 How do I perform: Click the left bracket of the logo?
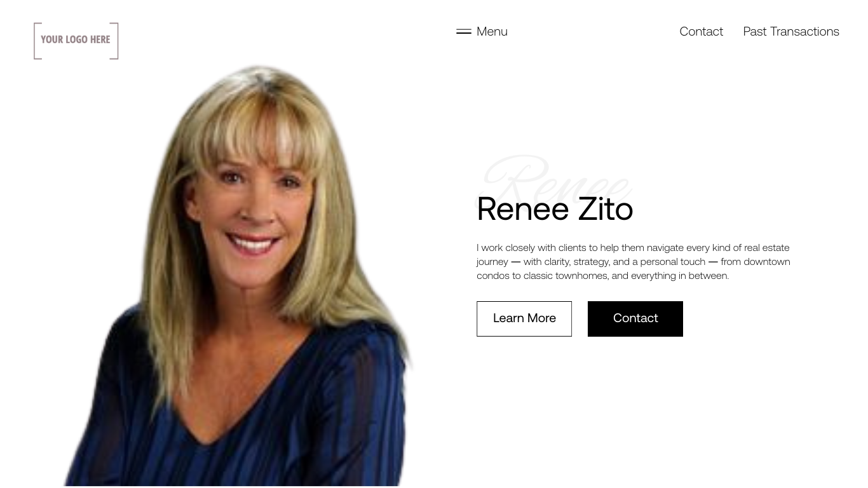[37, 41]
